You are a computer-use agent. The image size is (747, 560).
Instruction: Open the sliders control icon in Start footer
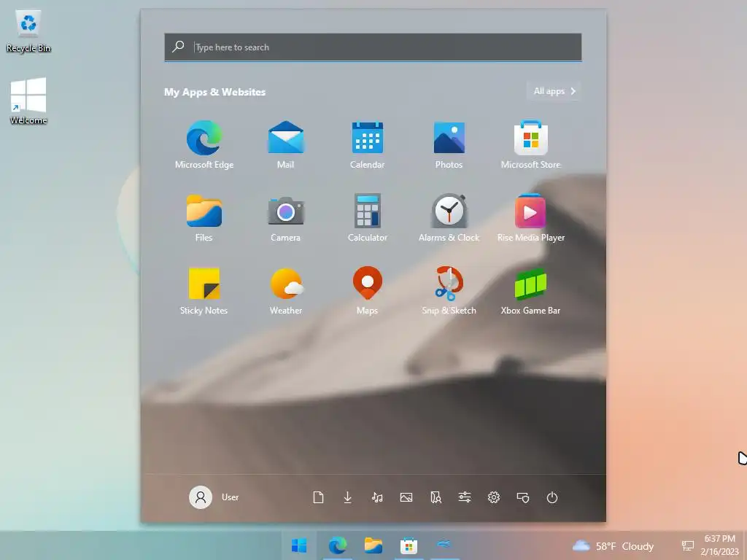[x=465, y=497]
